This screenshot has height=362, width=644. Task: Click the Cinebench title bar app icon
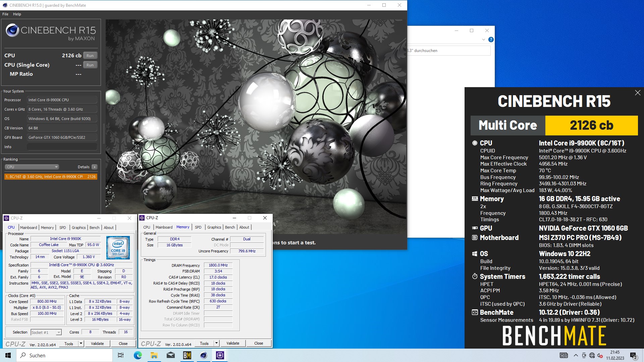point(5,5)
